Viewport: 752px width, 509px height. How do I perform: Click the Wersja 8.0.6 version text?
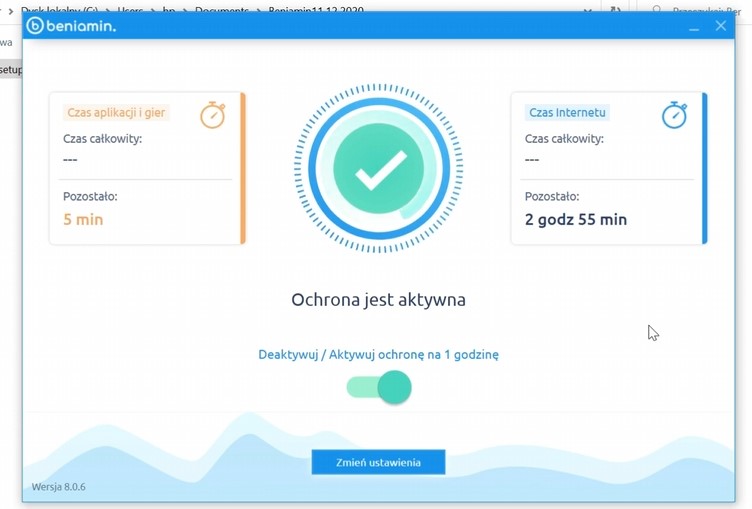[59, 487]
